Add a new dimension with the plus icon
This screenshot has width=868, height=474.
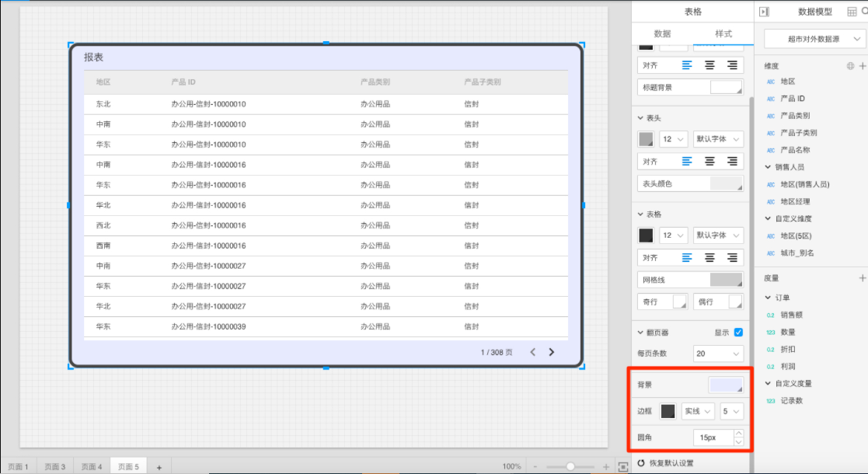pyautogui.click(x=862, y=66)
